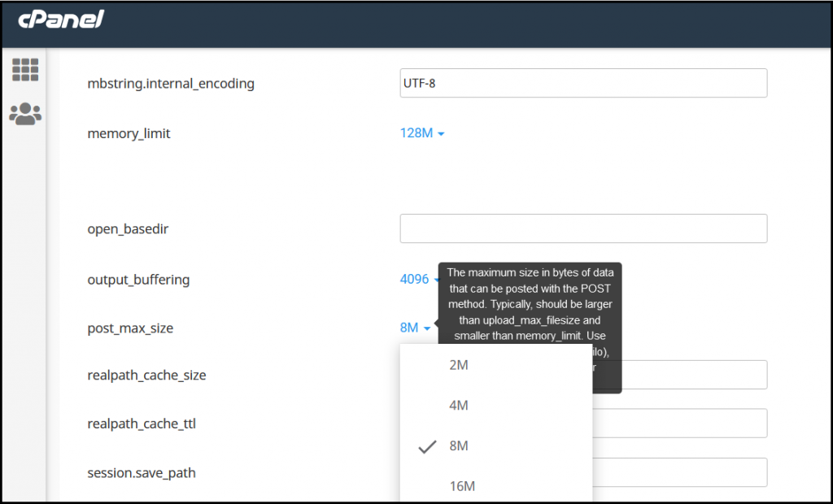The image size is (833, 504).
Task: Open the output_buffering 4096 dropdown
Action: tap(420, 280)
